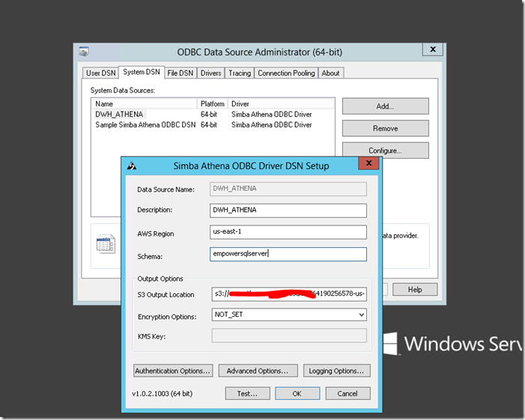Screen dimensions: 525x420
Task: Click the Test... button
Action: click(x=247, y=394)
